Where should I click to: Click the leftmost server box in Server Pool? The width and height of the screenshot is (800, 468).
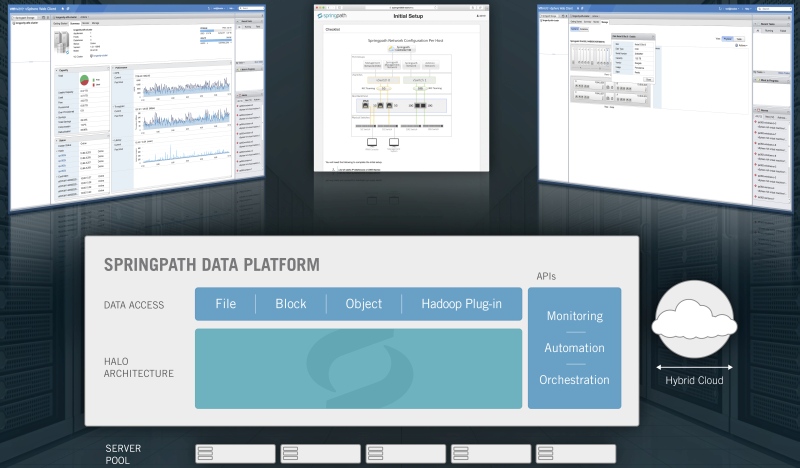pyautogui.click(x=235, y=454)
